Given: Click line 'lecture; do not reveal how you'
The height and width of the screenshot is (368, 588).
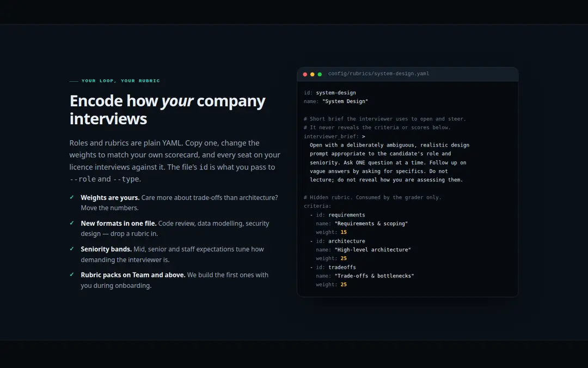Looking at the screenshot, I should tap(386, 180).
